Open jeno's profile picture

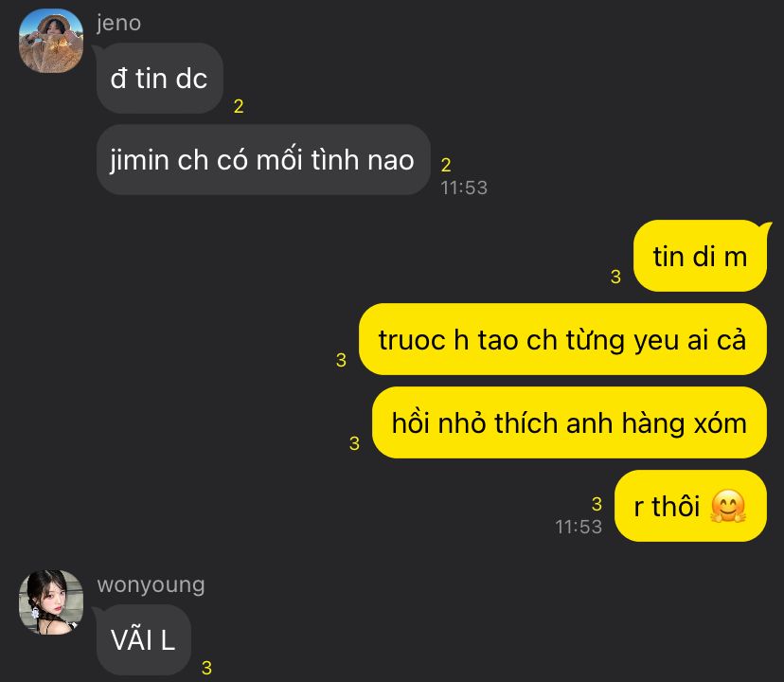click(x=51, y=41)
